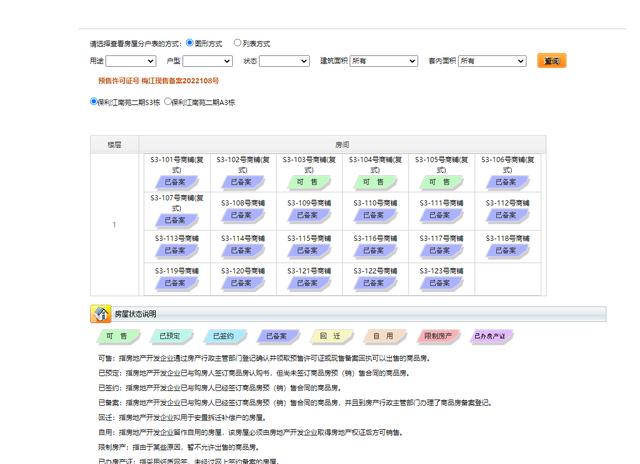This screenshot has height=464, width=640.
Task: Click the 已备案 badge for S3-118号商铺
Action: [507, 251]
